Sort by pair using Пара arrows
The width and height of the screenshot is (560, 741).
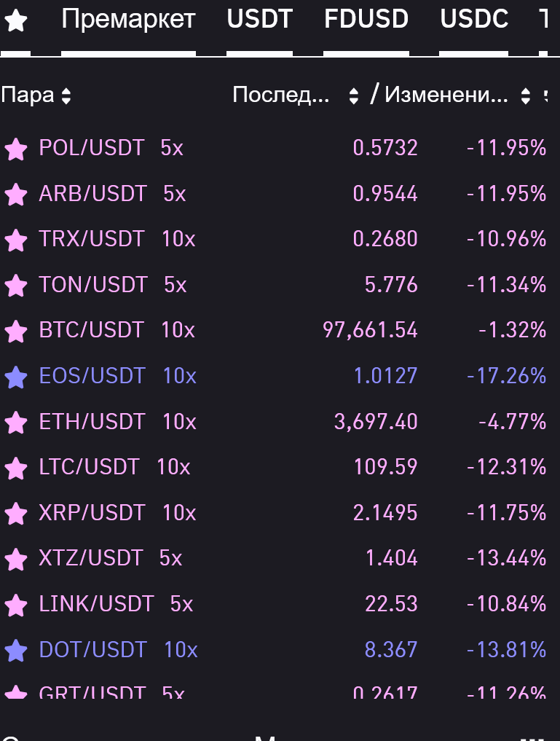[x=66, y=95]
